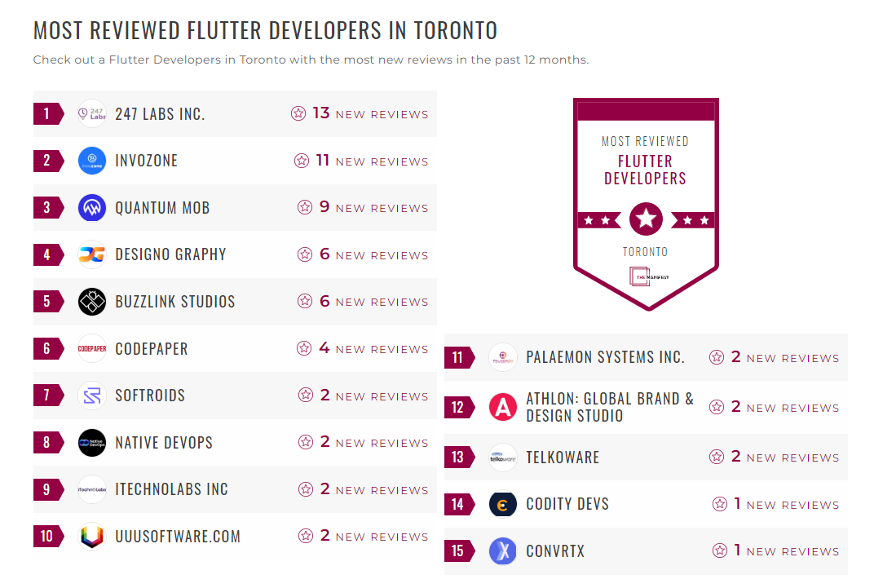Viewport: 874px width, 588px height.
Task: Click the ConvrtX blue logo icon
Action: click(x=503, y=551)
